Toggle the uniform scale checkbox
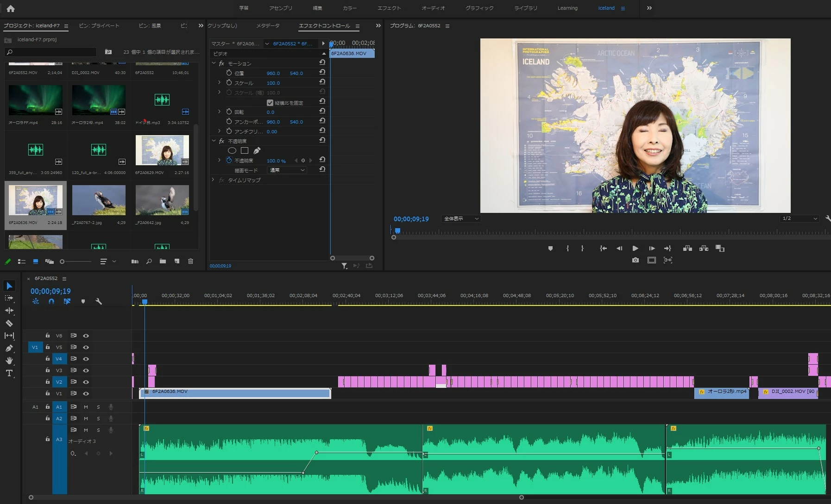831x504 pixels. (270, 103)
